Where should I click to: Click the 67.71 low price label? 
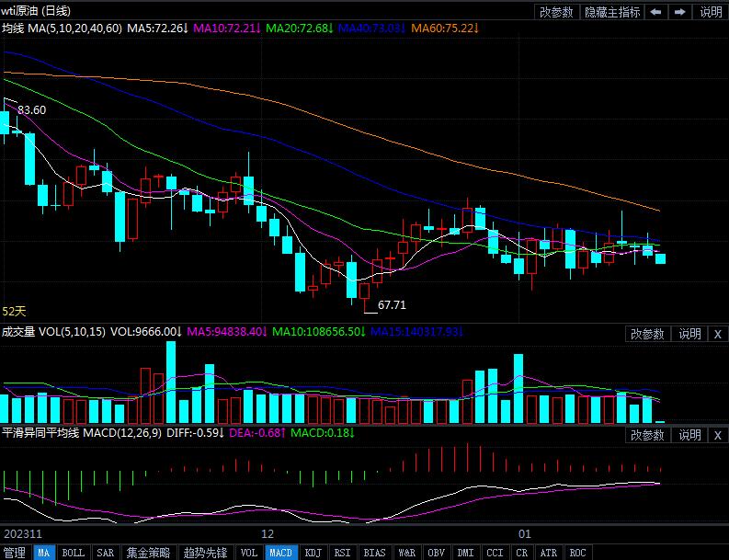(x=392, y=305)
